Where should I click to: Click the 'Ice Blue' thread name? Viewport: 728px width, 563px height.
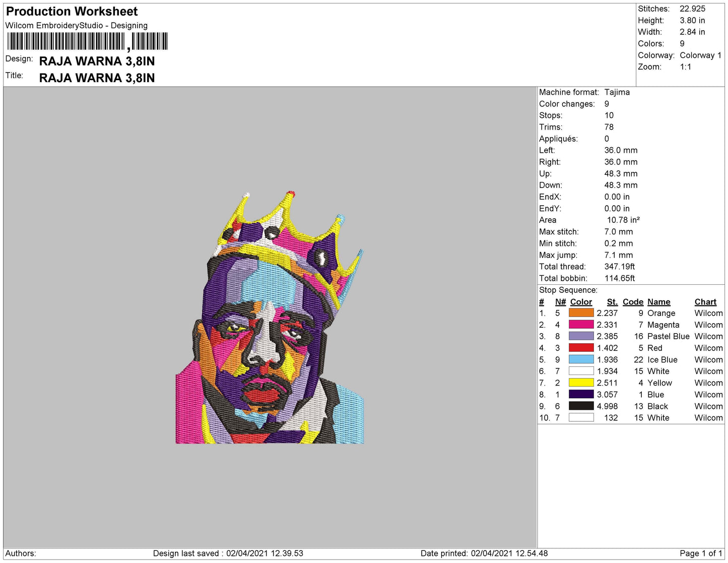click(x=662, y=359)
